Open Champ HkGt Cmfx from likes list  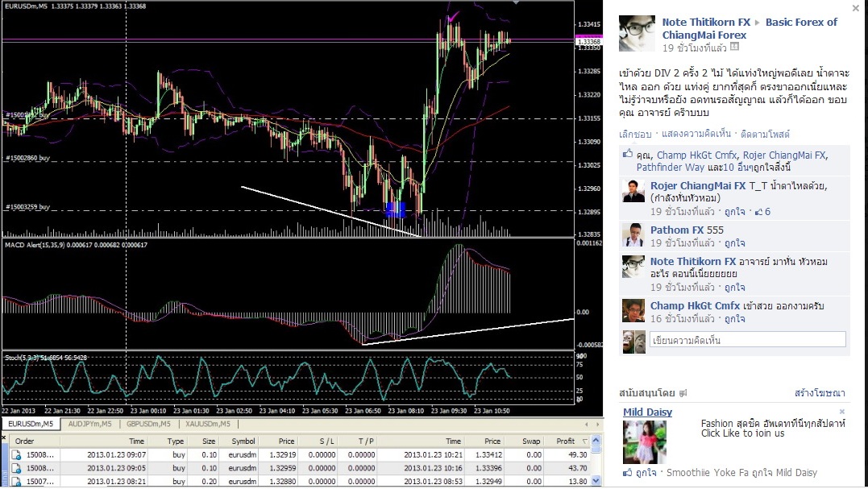pyautogui.click(x=696, y=155)
